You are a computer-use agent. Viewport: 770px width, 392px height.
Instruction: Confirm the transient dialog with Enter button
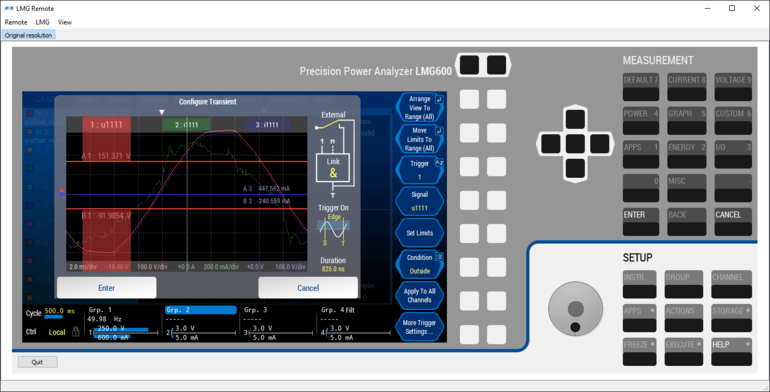[x=107, y=288]
